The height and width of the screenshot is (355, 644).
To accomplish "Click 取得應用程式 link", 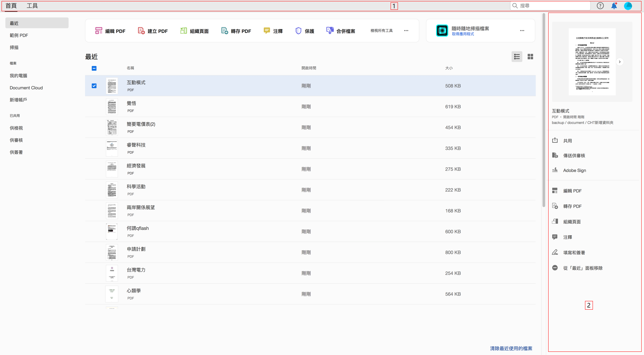I will [x=463, y=34].
